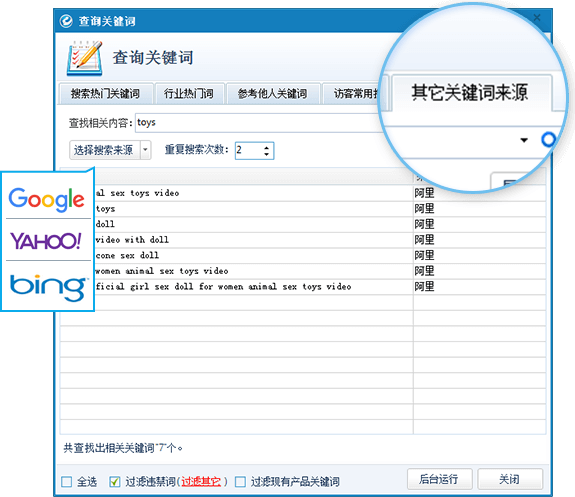This screenshot has width=575, height=497.
Task: Click status text 共查找出相关关键词7个
Action: pyautogui.click(x=123, y=448)
